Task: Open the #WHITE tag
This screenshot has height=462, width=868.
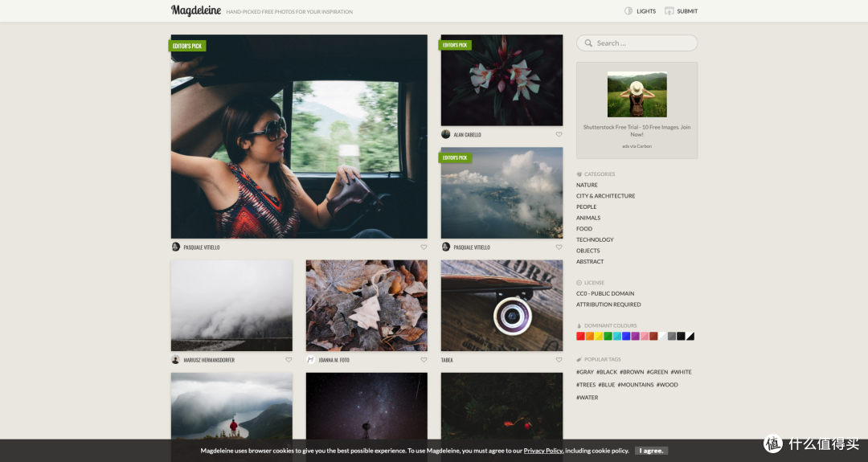Action: pyautogui.click(x=681, y=372)
